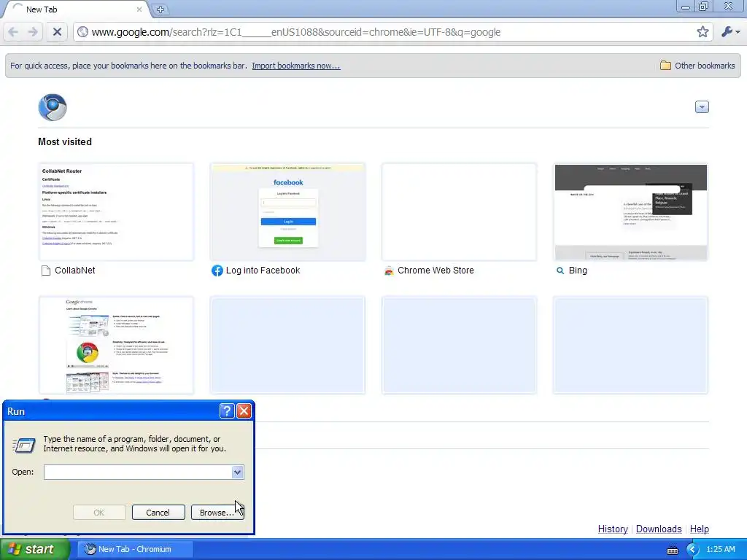The image size is (747, 560).
Task: Open the Log into Facebook thumbnail
Action: 287,212
